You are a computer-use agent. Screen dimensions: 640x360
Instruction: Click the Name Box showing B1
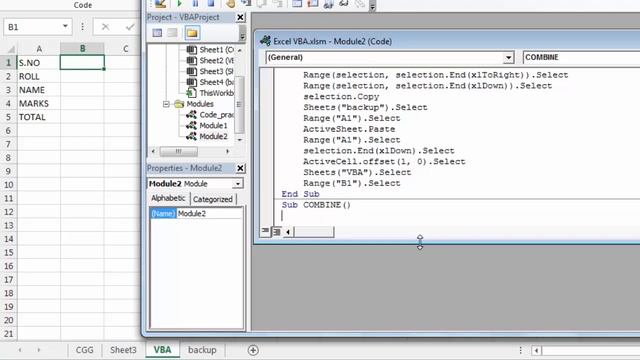click(x=32, y=27)
